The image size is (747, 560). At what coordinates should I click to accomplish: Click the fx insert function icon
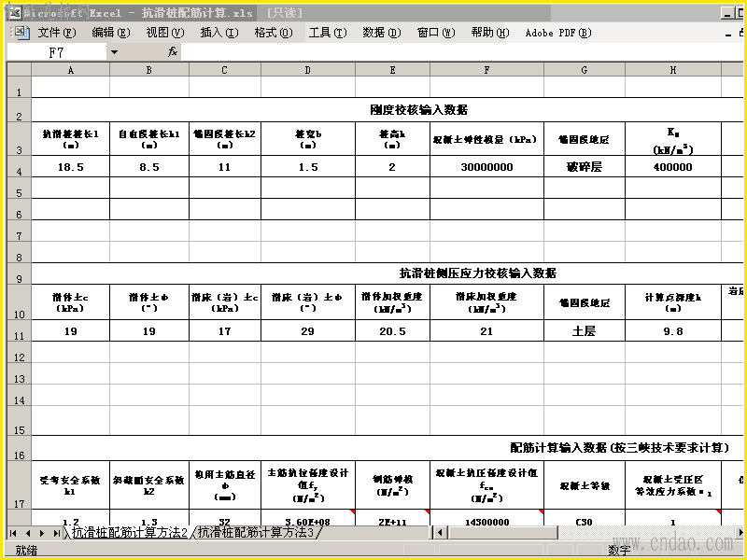coord(173,51)
